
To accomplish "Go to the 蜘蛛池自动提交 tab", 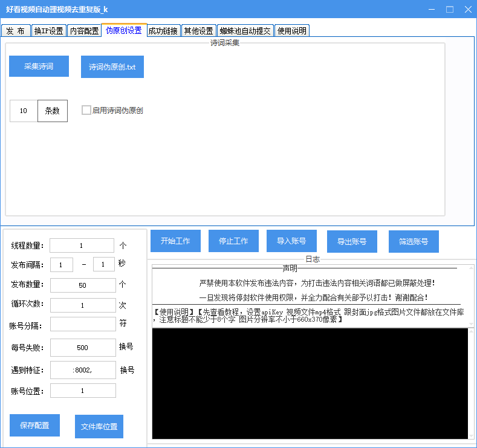I will [245, 31].
